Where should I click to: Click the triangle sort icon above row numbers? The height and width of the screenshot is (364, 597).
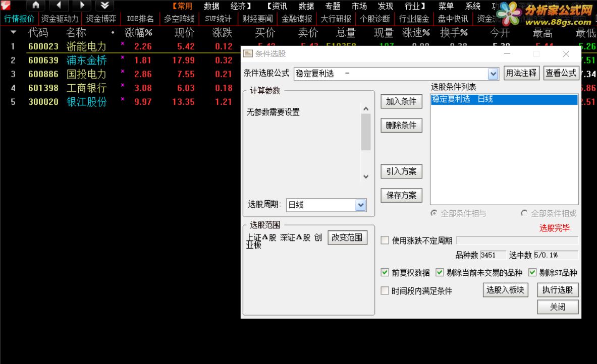13,32
